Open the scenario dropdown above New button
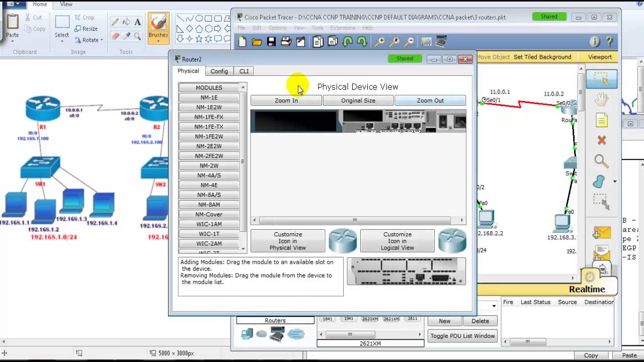Image resolution: width=644 pixels, height=362 pixels. pos(494,306)
